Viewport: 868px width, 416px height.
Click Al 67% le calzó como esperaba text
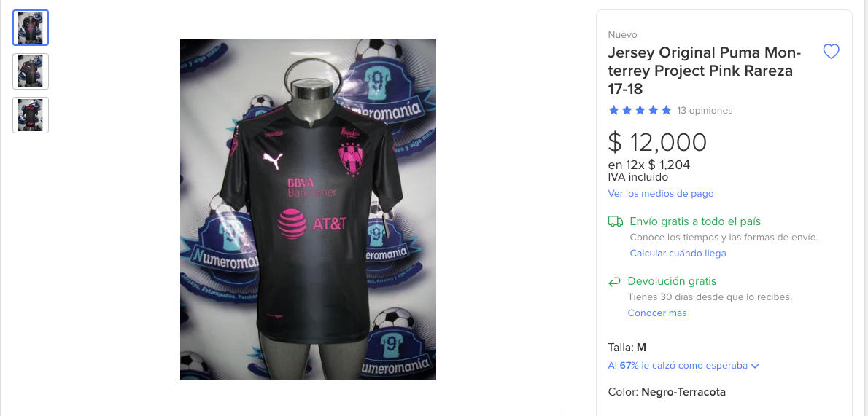pyautogui.click(x=678, y=366)
